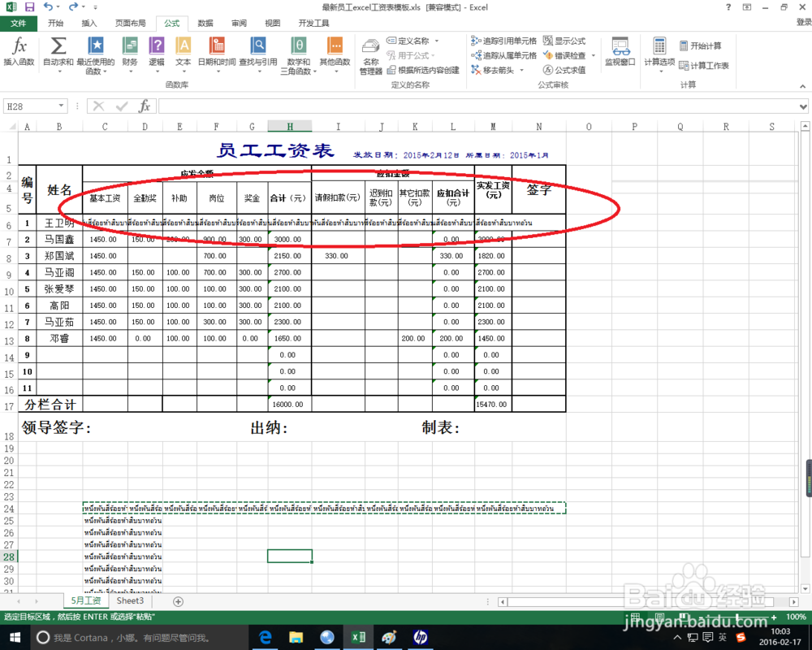This screenshot has height=650, width=812.
Task: Open the Windows Start button
Action: (15, 637)
